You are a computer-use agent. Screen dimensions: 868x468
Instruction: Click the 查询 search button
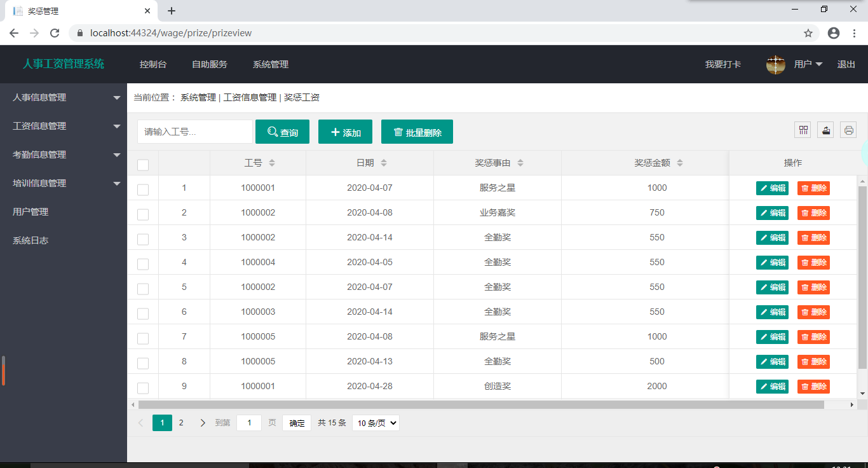(x=282, y=132)
